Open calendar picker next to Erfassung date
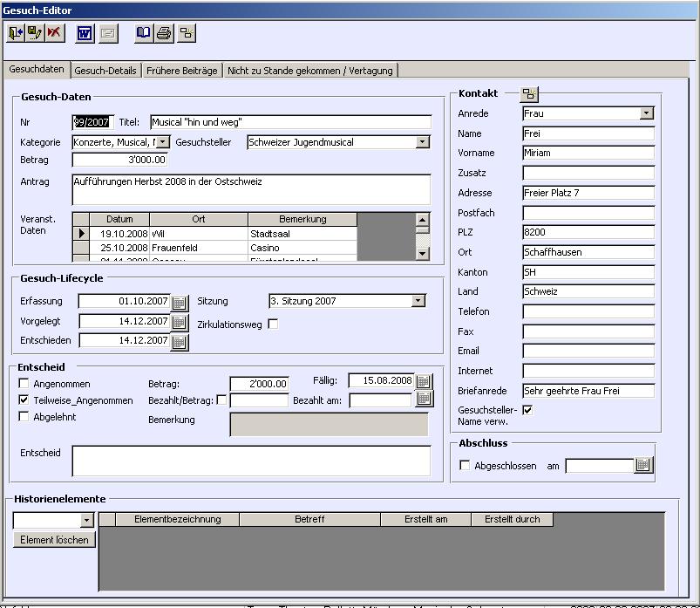Image resolution: width=700 pixels, height=608 pixels. pyautogui.click(x=180, y=302)
